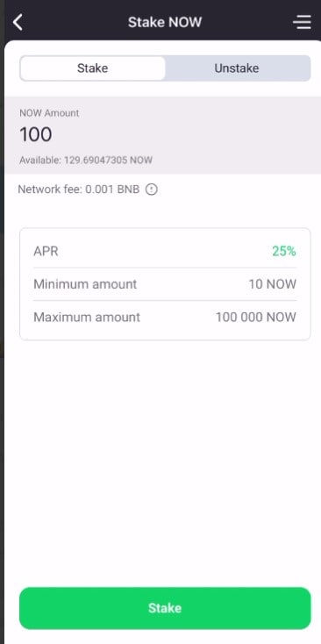This screenshot has height=644, width=321.
Task: Open the hamburger menu
Action: [303, 22]
